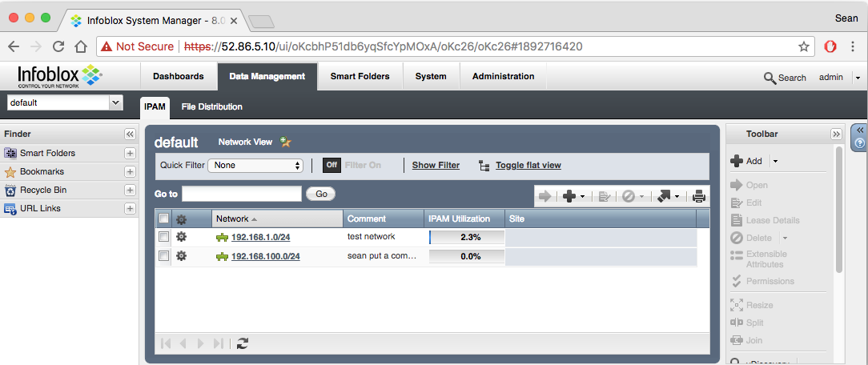Click the gear icon in the table header
The image size is (868, 365).
pyautogui.click(x=181, y=219)
